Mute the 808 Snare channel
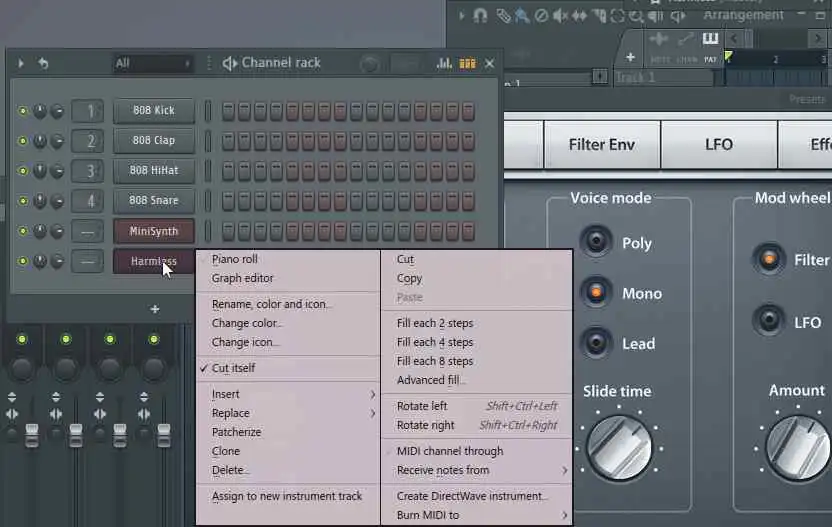 [22, 201]
